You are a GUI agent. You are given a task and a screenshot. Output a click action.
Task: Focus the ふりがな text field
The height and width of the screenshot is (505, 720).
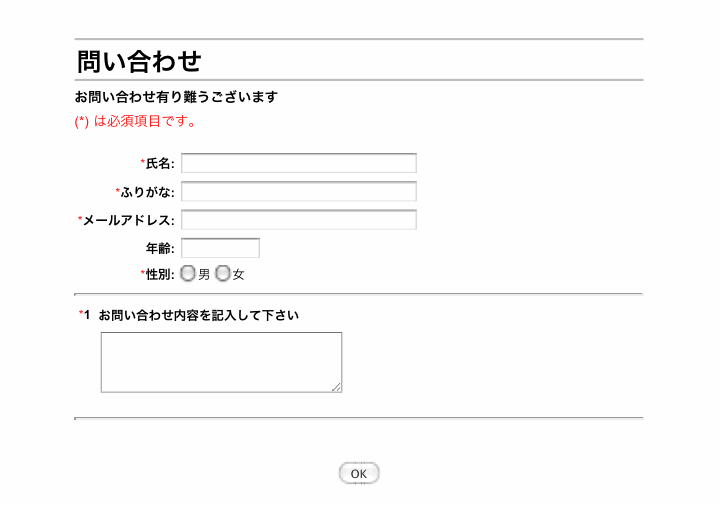coord(299,191)
